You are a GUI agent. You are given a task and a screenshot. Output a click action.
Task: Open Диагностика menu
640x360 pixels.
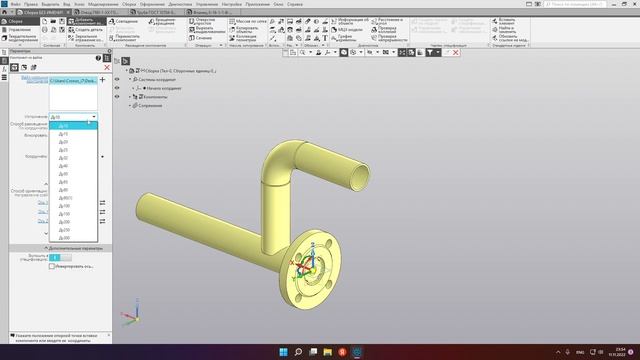coord(180,4)
